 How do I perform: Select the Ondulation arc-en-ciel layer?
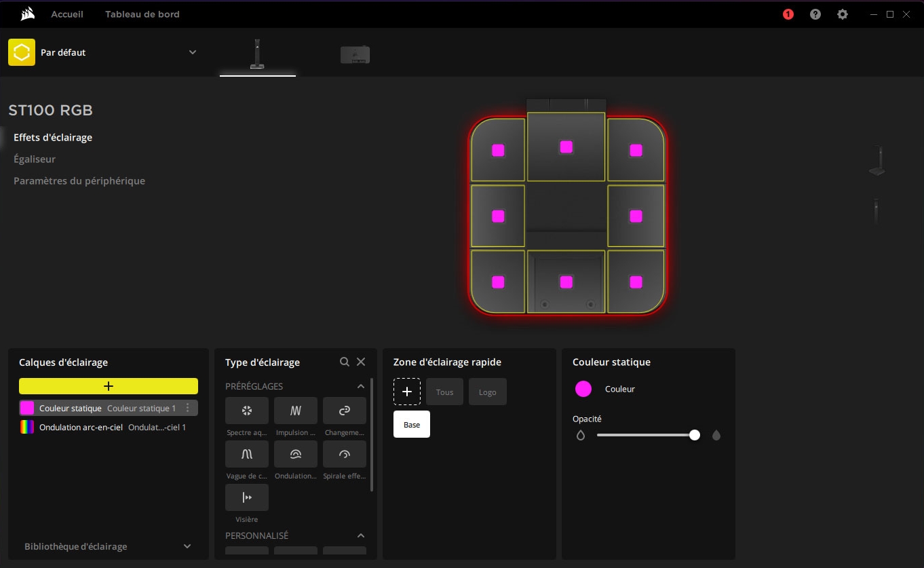pyautogui.click(x=109, y=427)
